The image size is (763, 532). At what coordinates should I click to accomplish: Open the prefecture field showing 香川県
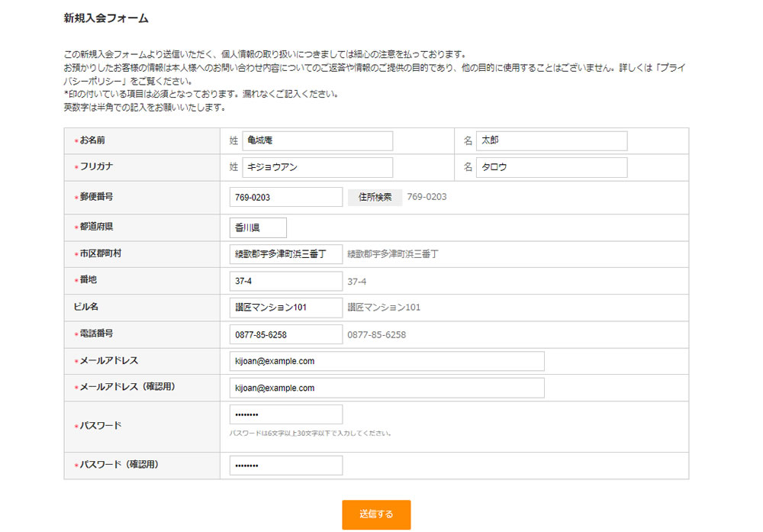tap(258, 227)
